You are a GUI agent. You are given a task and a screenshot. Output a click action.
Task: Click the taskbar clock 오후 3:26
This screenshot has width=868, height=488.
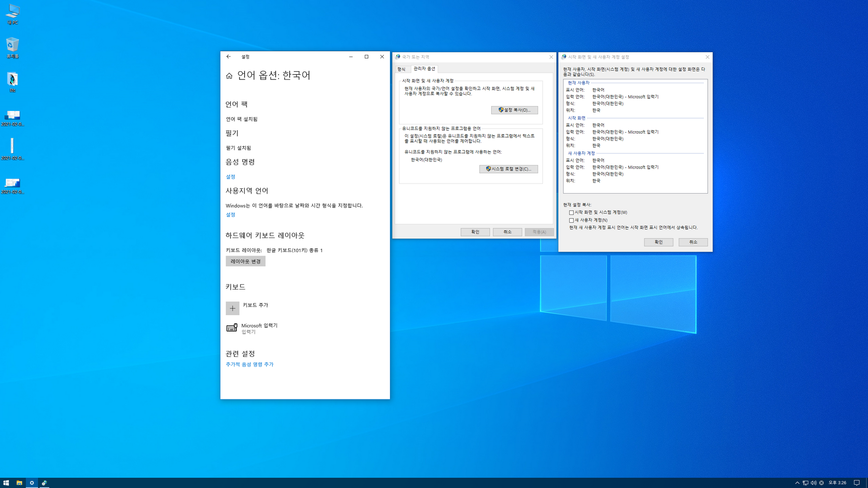[x=837, y=483]
